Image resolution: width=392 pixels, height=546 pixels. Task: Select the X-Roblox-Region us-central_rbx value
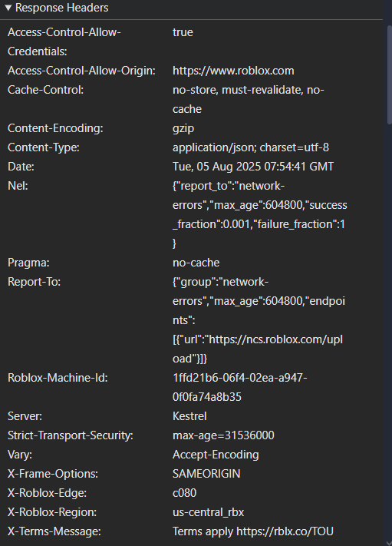point(208,512)
